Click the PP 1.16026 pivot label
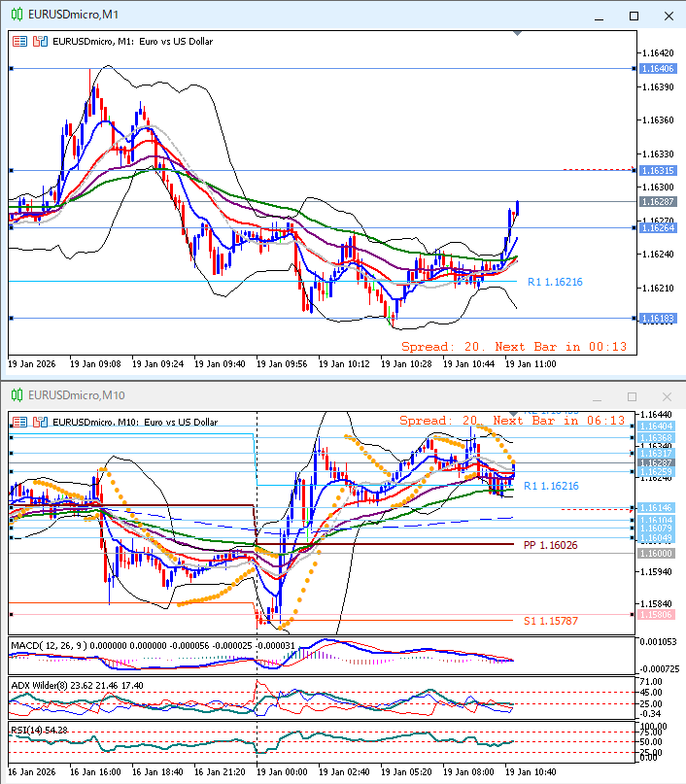The width and height of the screenshot is (686, 784). coord(550,545)
